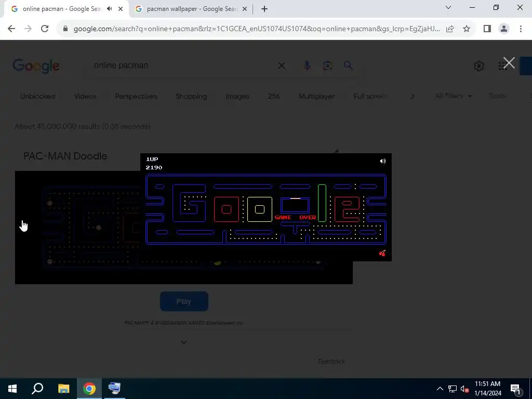Open the Chrome three-dot menu
Image resolution: width=532 pixels, height=399 pixels.
(521, 29)
